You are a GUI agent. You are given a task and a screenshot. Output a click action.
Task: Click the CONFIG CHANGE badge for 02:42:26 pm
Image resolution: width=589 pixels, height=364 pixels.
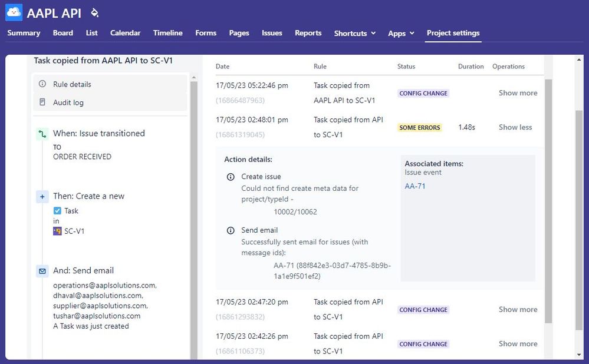(423, 344)
